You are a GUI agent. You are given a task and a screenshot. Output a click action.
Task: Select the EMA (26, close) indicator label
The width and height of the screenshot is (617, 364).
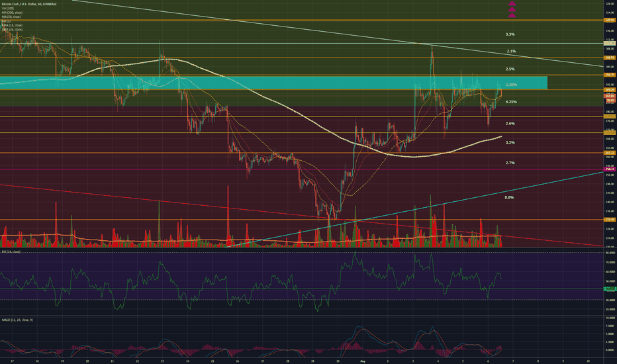[x=12, y=30]
